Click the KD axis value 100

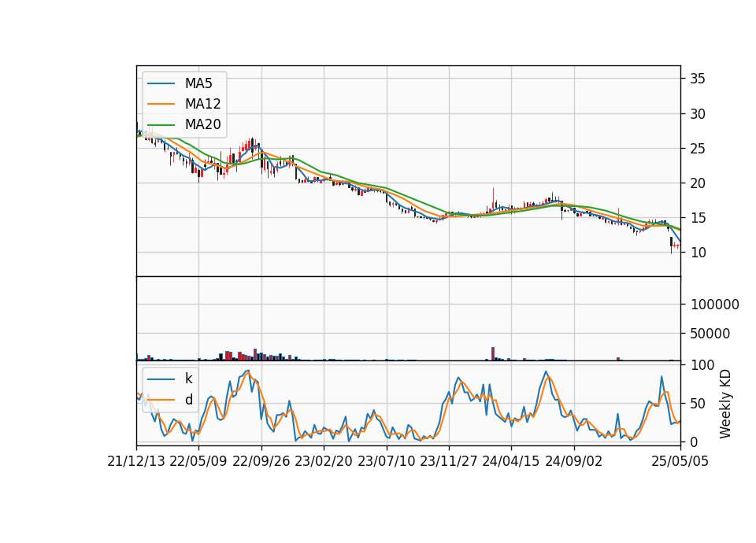702,365
